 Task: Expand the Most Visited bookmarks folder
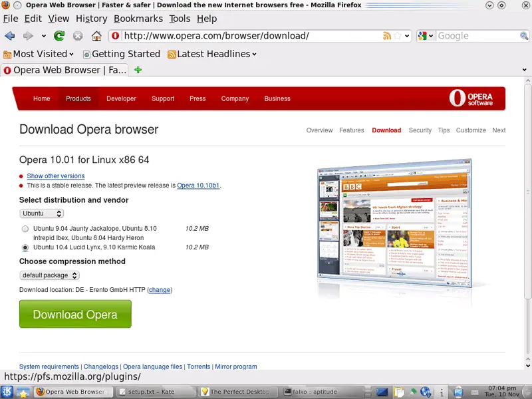(39, 54)
